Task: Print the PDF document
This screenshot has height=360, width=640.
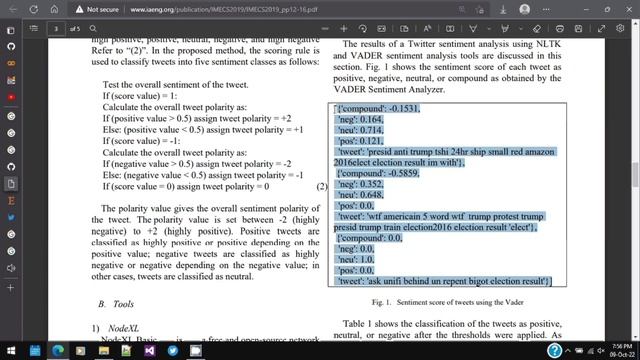Action: [560, 28]
